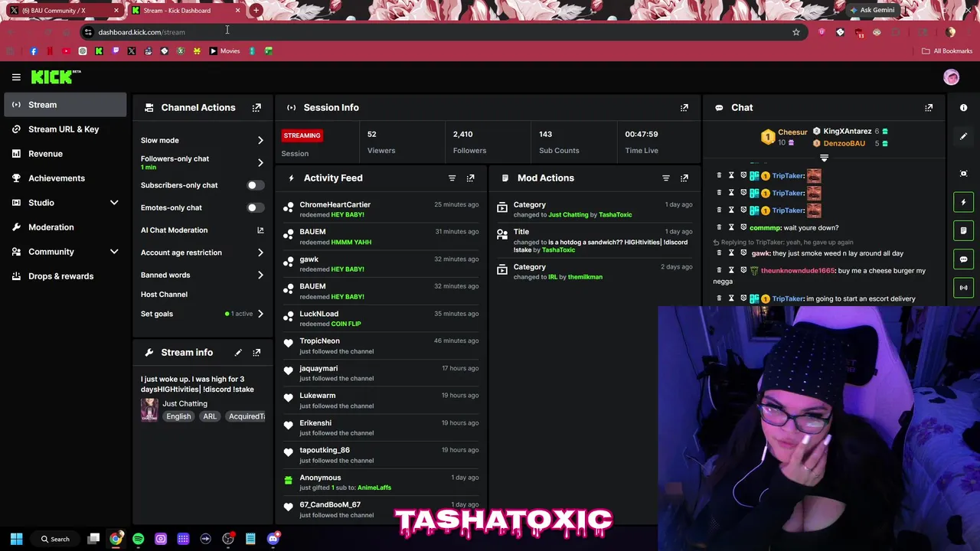Timeout gawk using the hourglass icon
This screenshot has height=551, width=980.
click(x=731, y=253)
